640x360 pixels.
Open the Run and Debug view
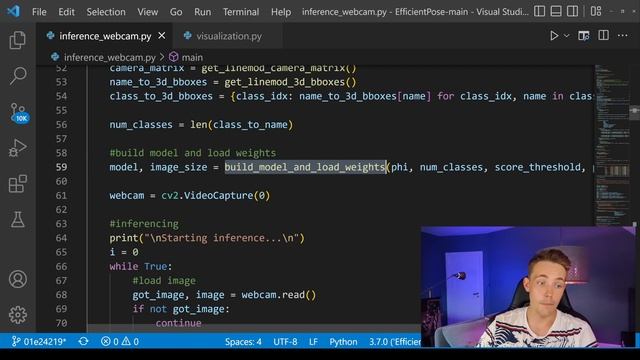click(x=18, y=148)
